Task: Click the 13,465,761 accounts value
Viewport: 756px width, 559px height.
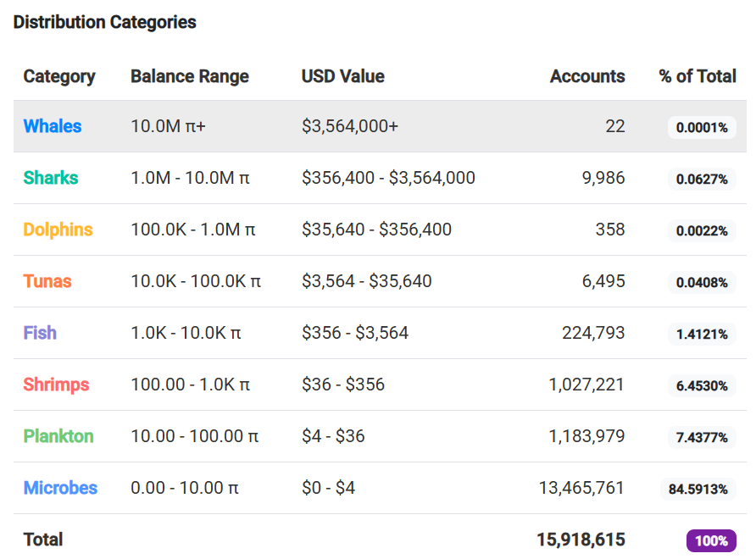Action: (582, 488)
